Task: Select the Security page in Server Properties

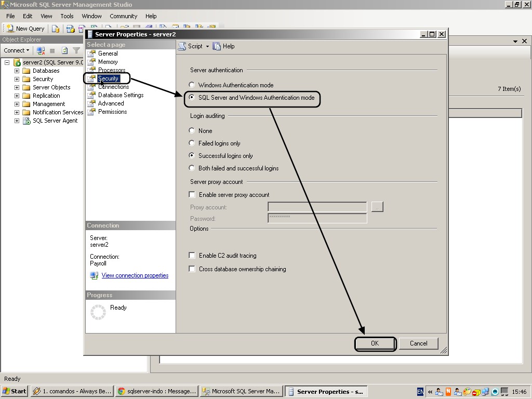Action: (x=108, y=78)
